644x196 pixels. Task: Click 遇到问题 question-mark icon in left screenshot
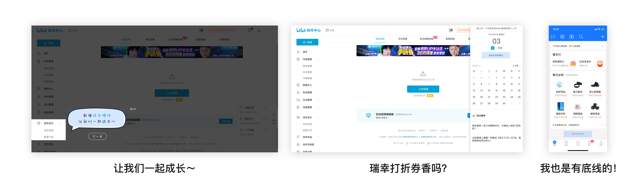tap(274, 115)
